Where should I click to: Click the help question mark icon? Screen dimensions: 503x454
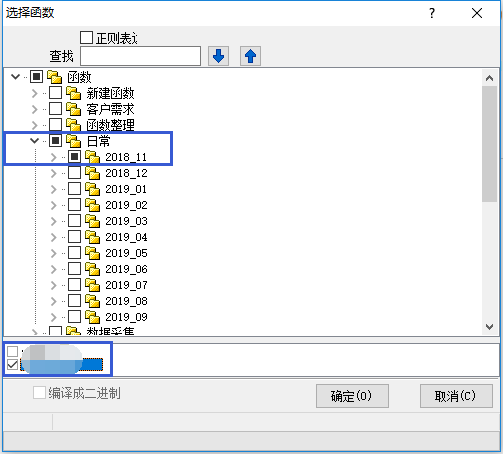pos(432,13)
